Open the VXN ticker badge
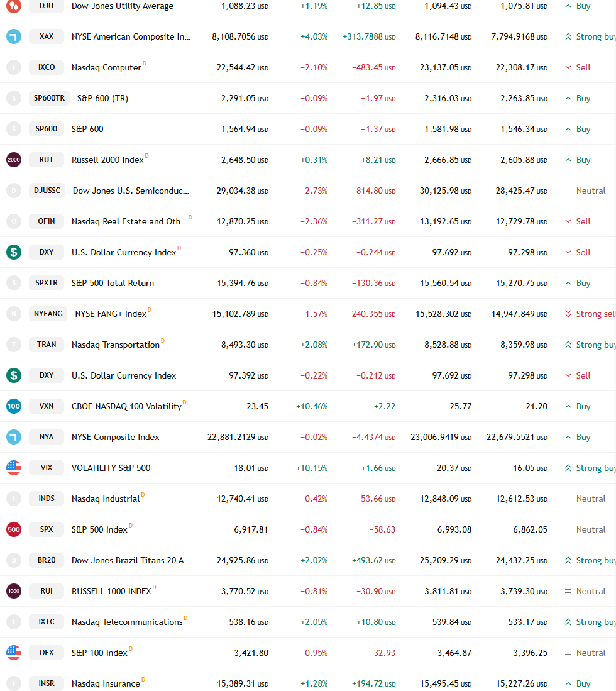Image resolution: width=616 pixels, height=691 pixels. point(47,406)
